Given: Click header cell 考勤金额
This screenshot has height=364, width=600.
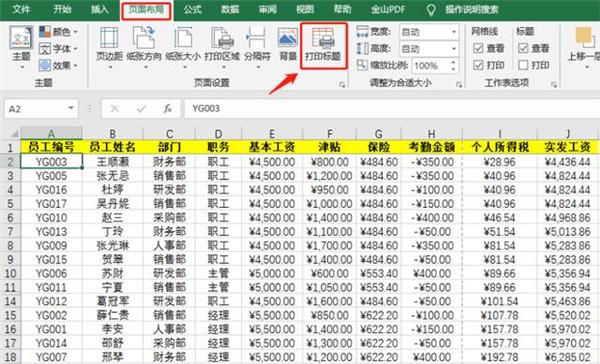Looking at the screenshot, I should [432, 147].
